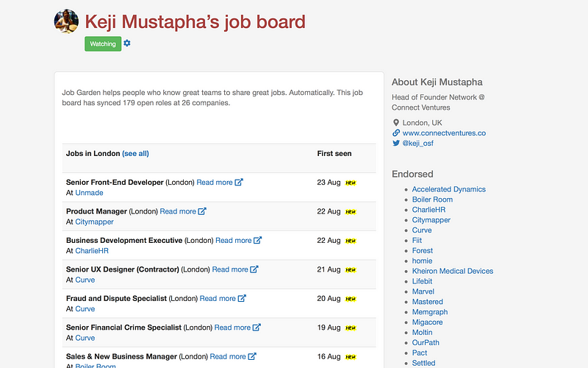Open Migacore in Endorsed list
The image size is (588, 368).
pos(427,322)
